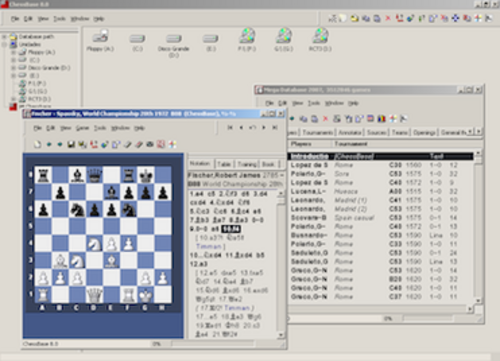
Task: Click the green left-arrow previous game icon
Action: pyautogui.click(x=49, y=144)
